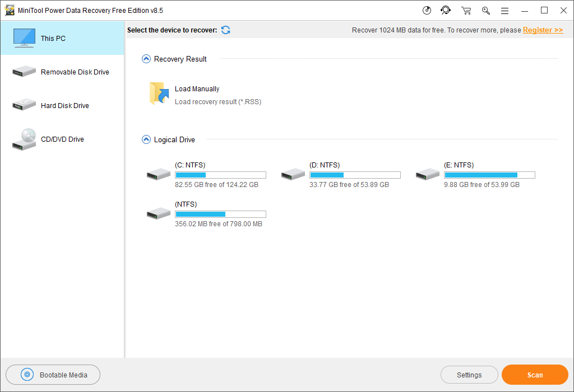Open the bootable disc icon in title bar
The height and width of the screenshot is (392, 574).
pyautogui.click(x=427, y=10)
